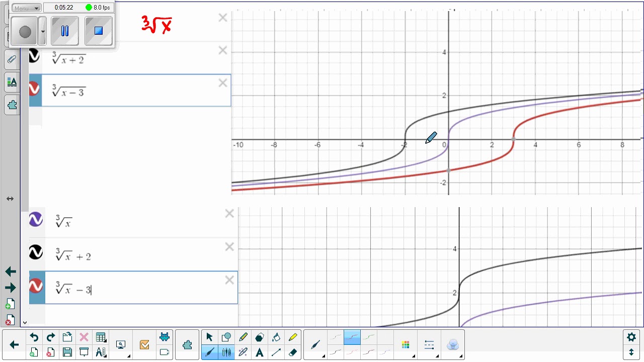Choose the Shapes tool
This screenshot has width=644, height=362.
pyautogui.click(x=226, y=337)
